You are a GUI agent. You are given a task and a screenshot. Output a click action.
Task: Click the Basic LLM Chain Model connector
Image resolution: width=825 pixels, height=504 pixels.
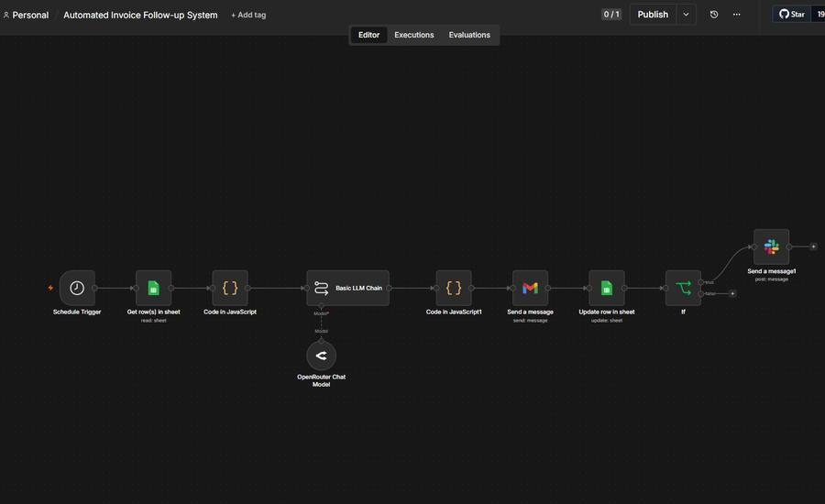point(321,306)
